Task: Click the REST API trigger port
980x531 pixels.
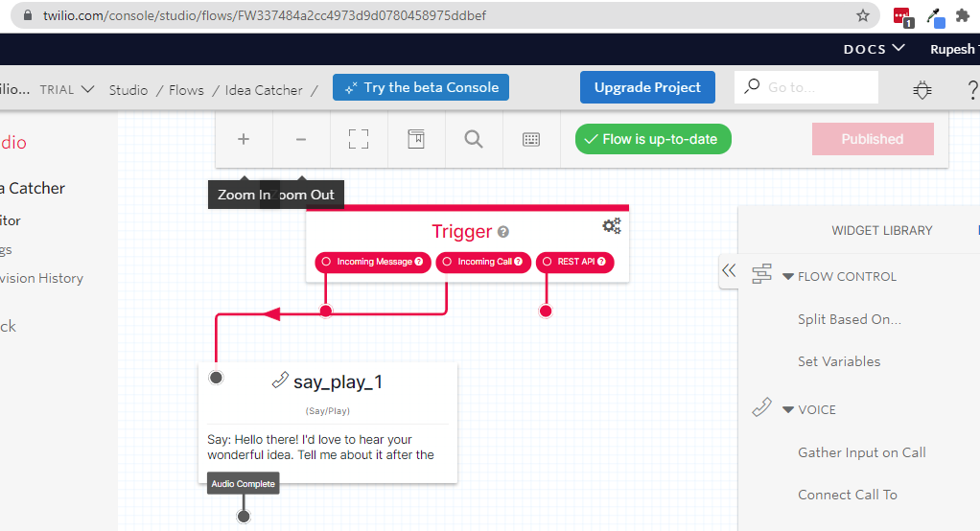Action: [x=547, y=262]
